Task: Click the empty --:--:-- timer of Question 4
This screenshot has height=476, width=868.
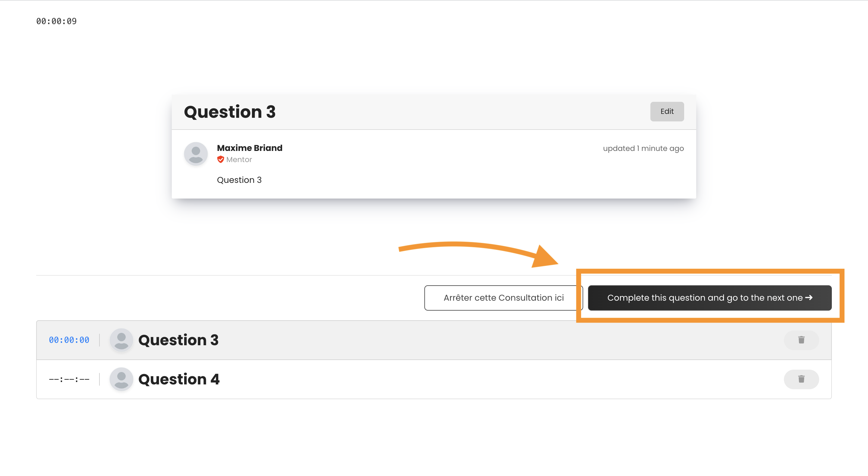Action: (x=69, y=379)
